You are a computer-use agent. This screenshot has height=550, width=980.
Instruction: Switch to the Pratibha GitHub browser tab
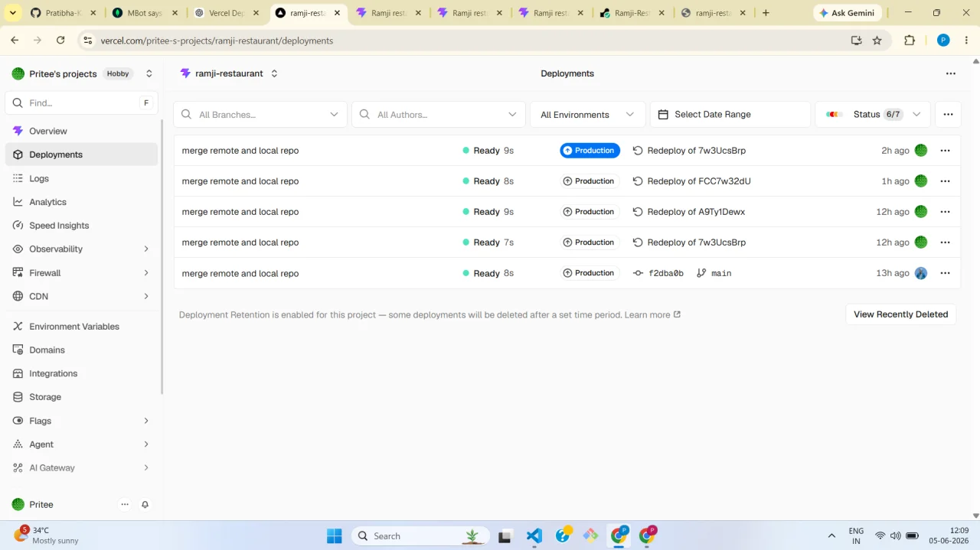coord(64,13)
